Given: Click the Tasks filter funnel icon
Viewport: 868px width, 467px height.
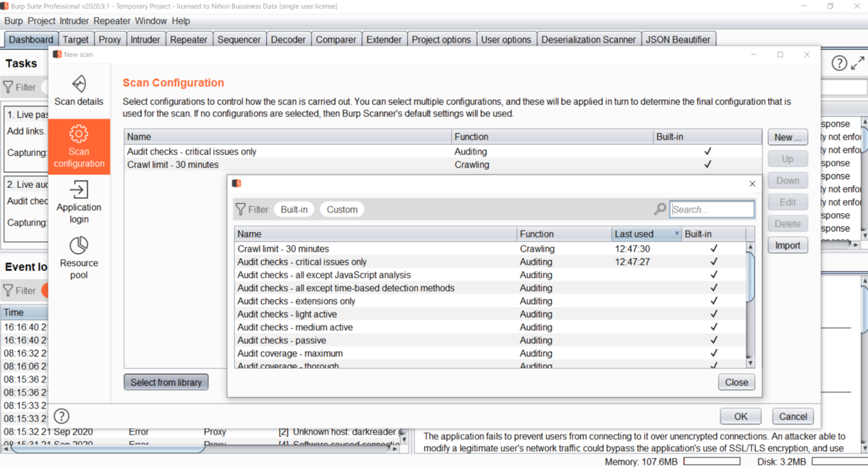Looking at the screenshot, I should point(8,87).
